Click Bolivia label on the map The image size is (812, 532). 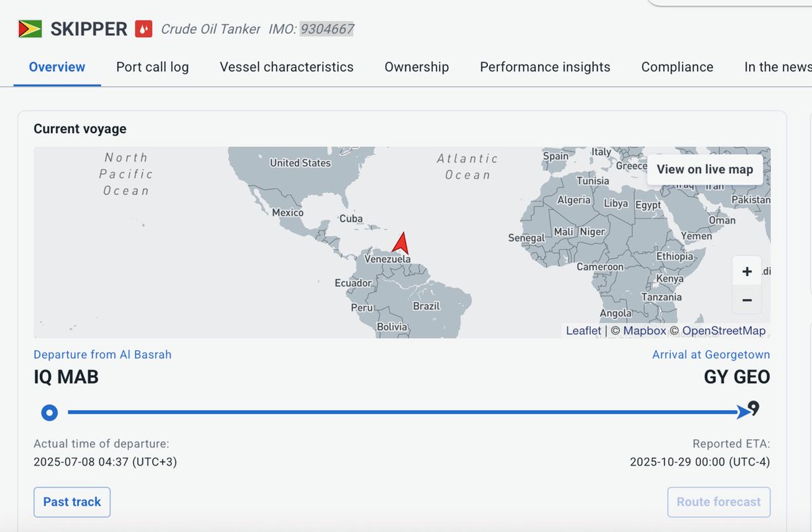coord(392,327)
